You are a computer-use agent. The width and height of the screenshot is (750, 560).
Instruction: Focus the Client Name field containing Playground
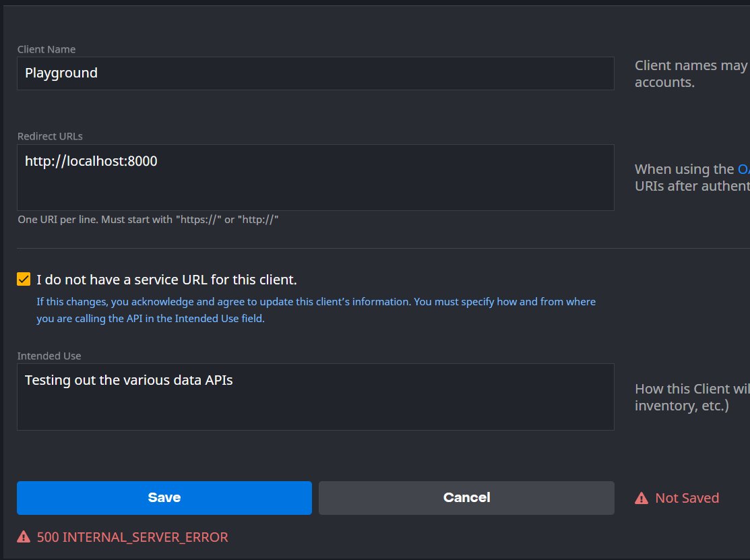click(x=315, y=73)
